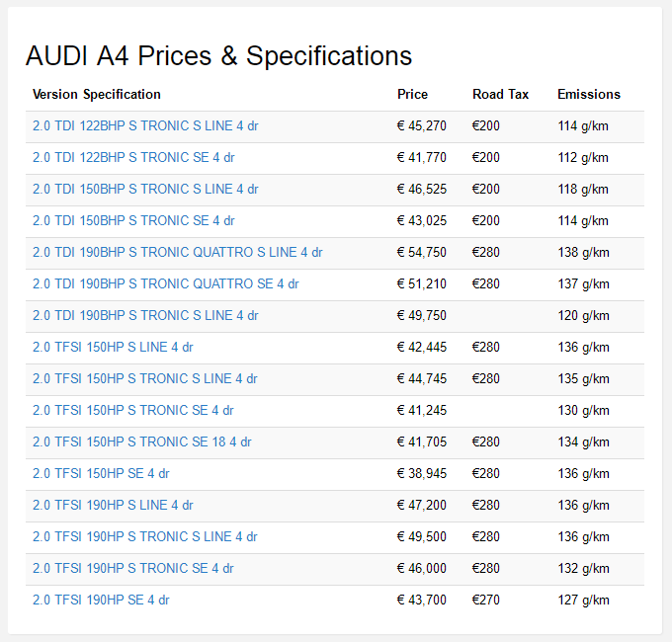Viewport: 672px width, 642px height.
Task: View 2.0 TFSI 190HP S LINE 4 dr
Action: 113,506
